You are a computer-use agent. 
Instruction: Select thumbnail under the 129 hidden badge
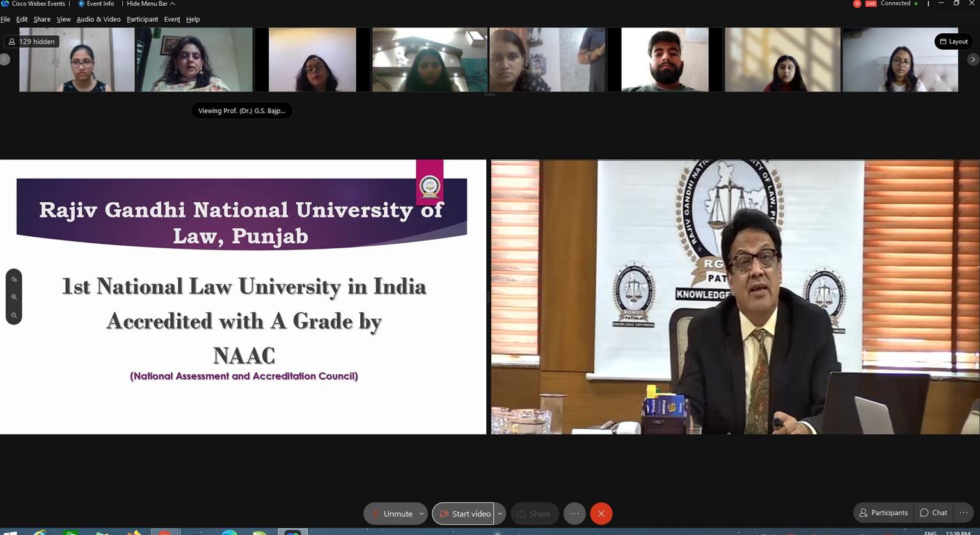coord(77,60)
